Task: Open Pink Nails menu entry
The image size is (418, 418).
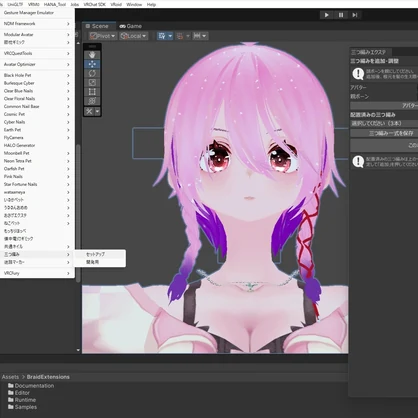Action: (x=37, y=176)
